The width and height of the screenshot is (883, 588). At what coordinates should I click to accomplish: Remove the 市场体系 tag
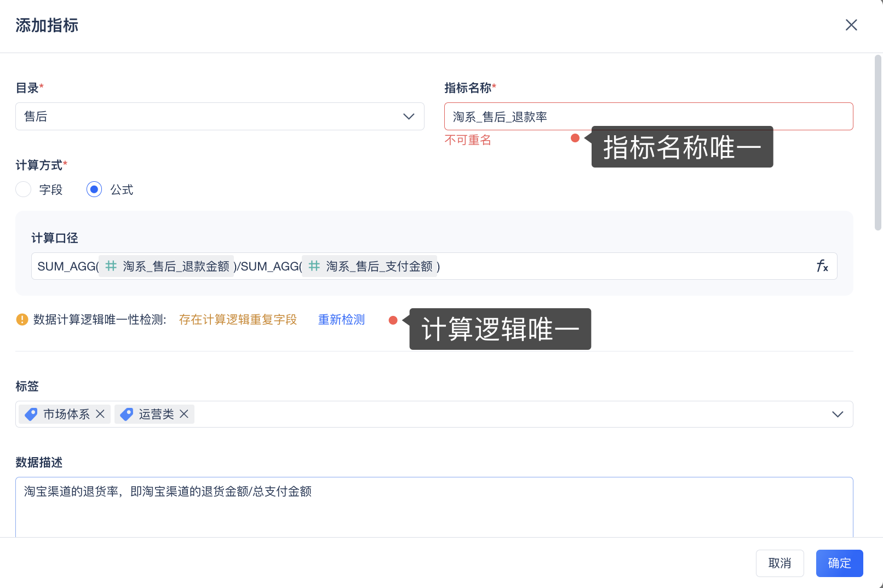point(100,414)
